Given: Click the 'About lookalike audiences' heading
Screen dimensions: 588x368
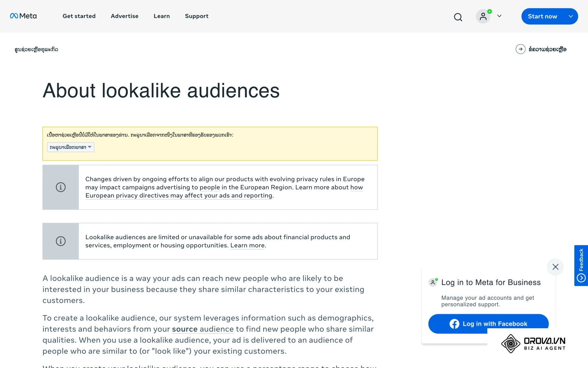Looking at the screenshot, I should point(161,91).
